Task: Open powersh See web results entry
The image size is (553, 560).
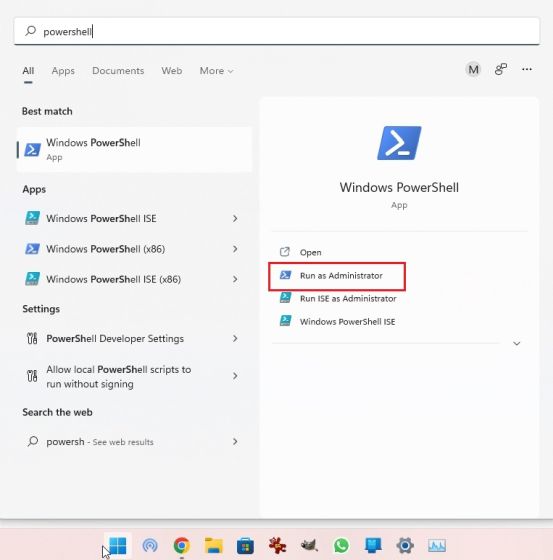Action: [x=134, y=442]
